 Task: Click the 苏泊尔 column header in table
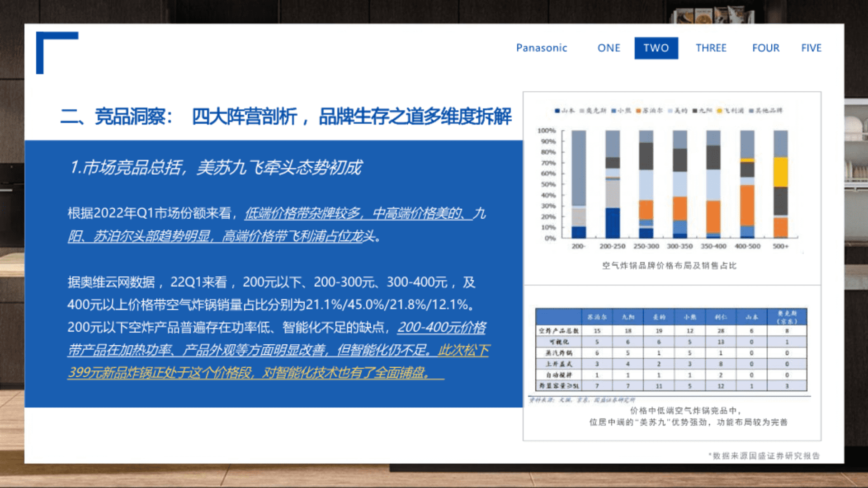(x=597, y=317)
